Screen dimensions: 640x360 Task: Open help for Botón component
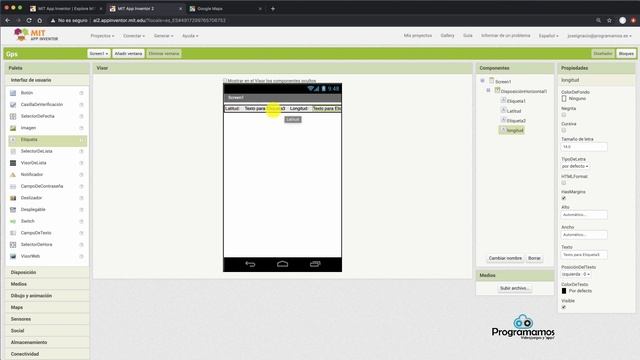82,93
